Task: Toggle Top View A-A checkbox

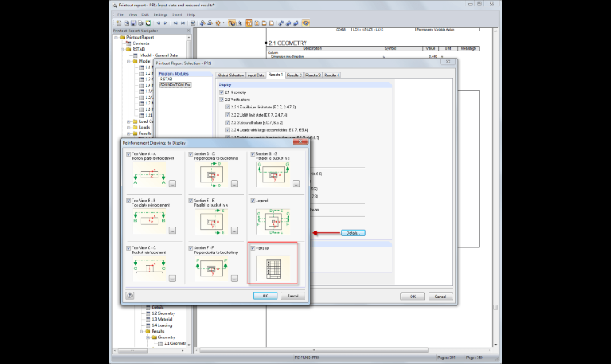Action: [129, 154]
